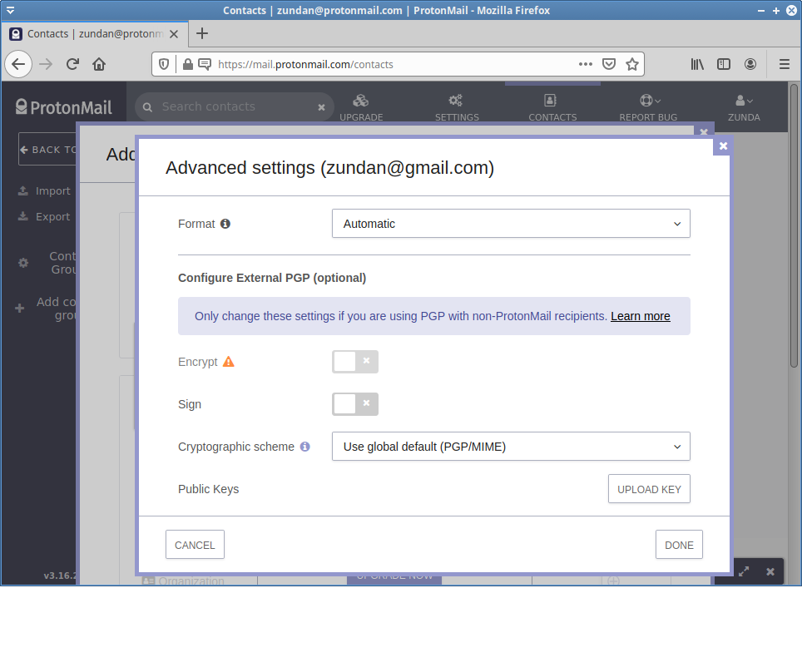Select Import in the sidebar
This screenshot has width=802, height=672.
tap(44, 190)
